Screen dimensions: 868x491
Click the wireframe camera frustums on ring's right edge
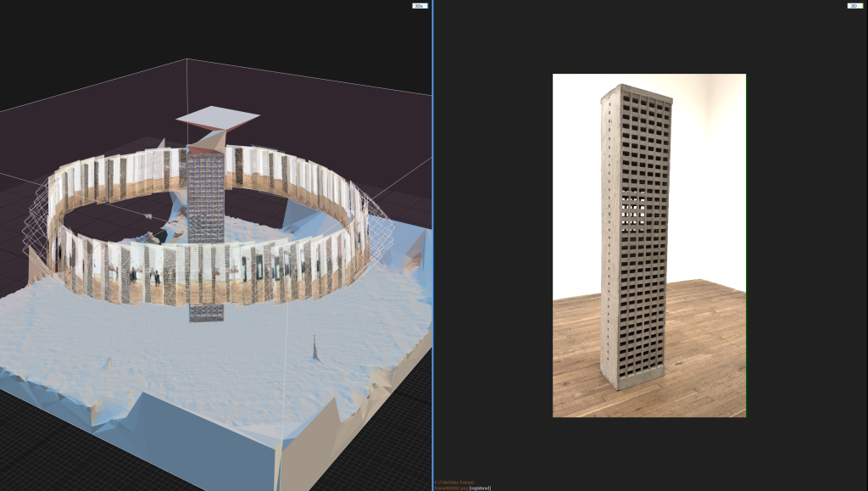pos(379,225)
